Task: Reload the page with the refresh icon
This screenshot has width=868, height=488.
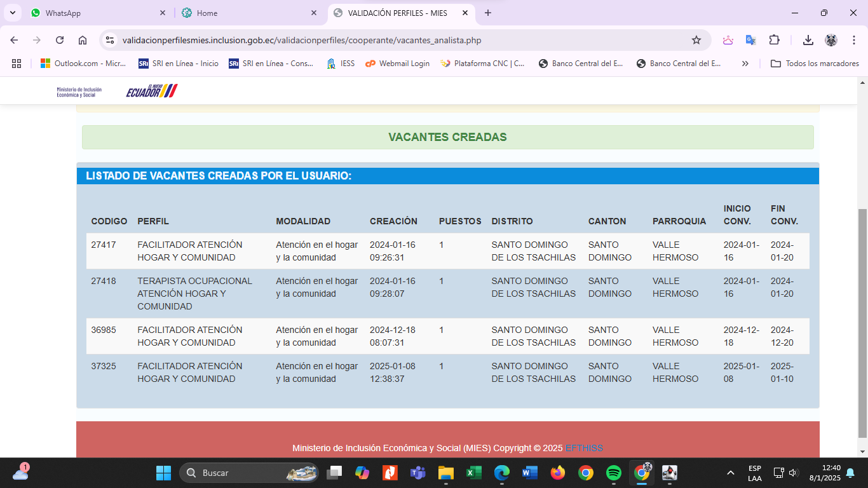Action: (60, 40)
